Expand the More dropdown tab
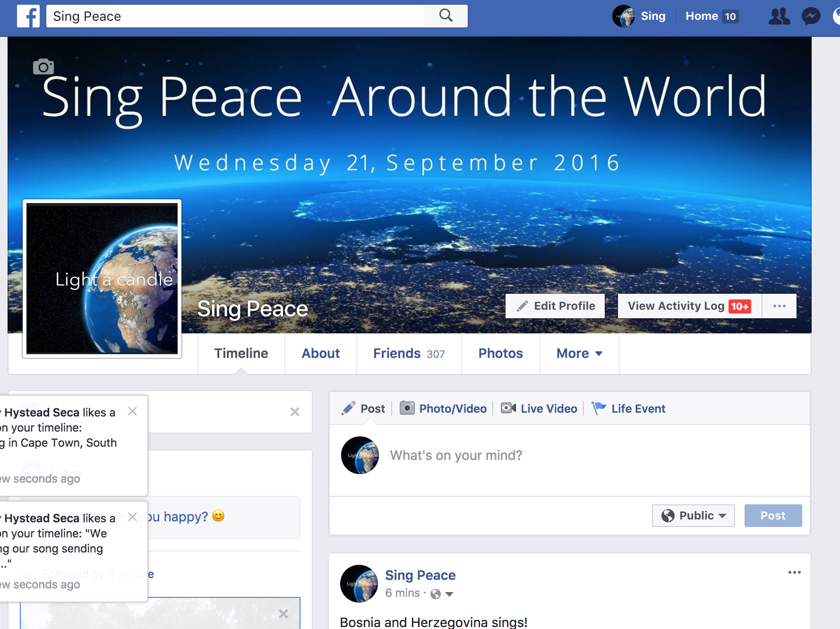Screen dimensions: 840x629 (579, 354)
